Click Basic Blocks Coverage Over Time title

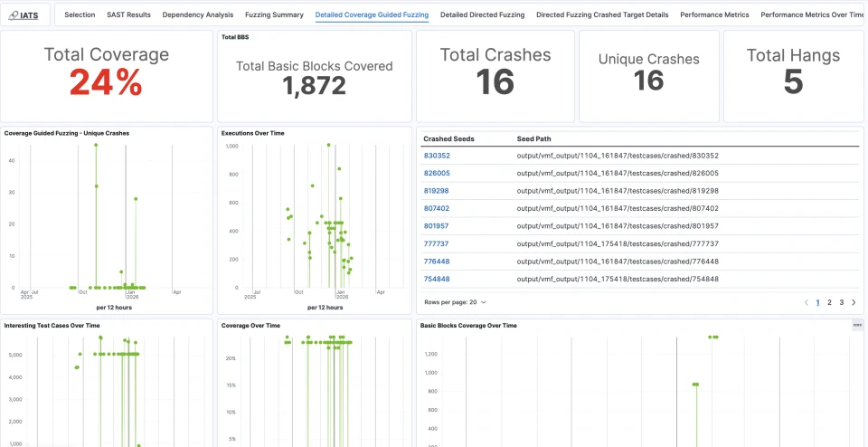(468, 325)
